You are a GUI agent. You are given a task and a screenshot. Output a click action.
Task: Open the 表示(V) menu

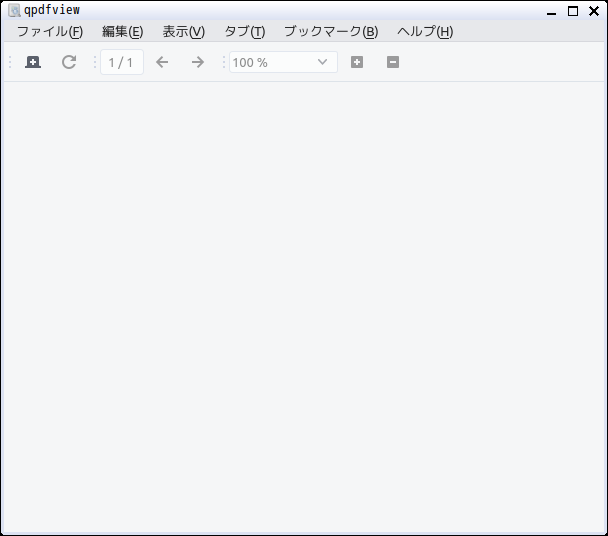tap(183, 31)
